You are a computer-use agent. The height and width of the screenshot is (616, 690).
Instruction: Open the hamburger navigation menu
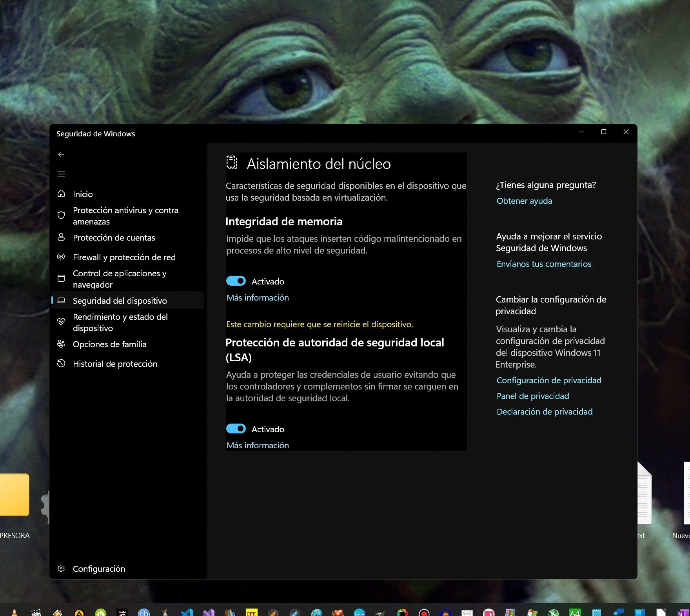point(61,174)
